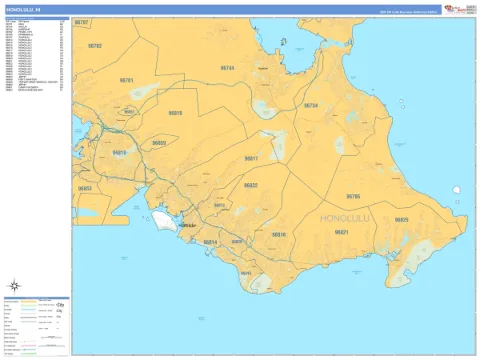Click the large gray HONOLULU county label
Screen dimensions: 480x360
[x=345, y=219]
